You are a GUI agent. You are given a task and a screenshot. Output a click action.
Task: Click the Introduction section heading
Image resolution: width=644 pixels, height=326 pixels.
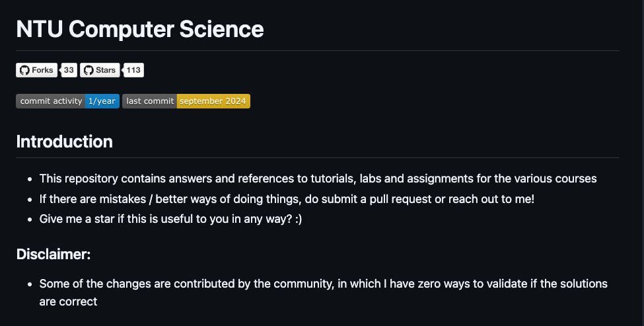point(65,142)
